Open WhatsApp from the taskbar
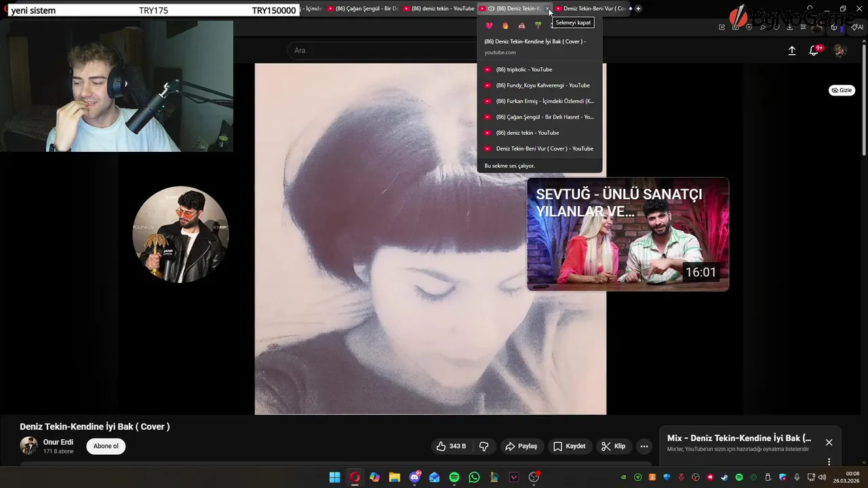This screenshot has height=488, width=868. pyautogui.click(x=474, y=477)
